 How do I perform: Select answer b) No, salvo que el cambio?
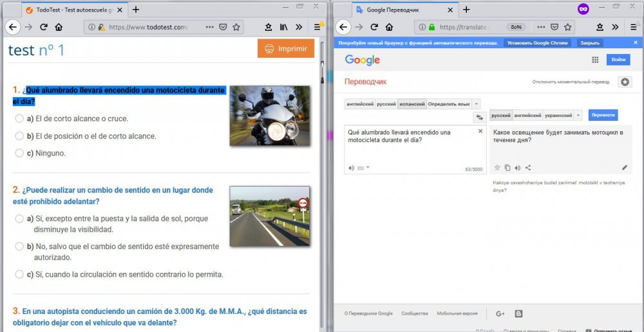(x=19, y=246)
